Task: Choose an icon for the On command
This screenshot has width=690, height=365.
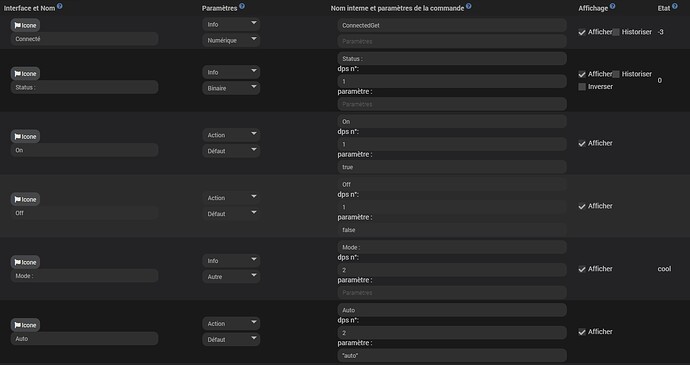Action: tap(25, 136)
